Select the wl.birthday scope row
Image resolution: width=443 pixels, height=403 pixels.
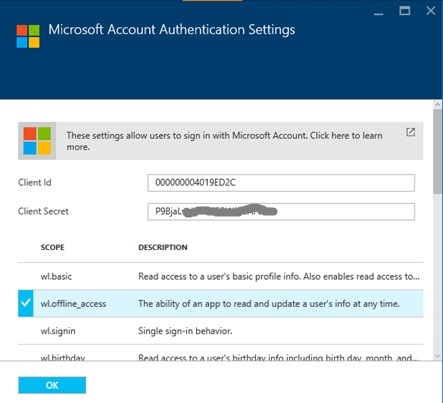point(221,353)
